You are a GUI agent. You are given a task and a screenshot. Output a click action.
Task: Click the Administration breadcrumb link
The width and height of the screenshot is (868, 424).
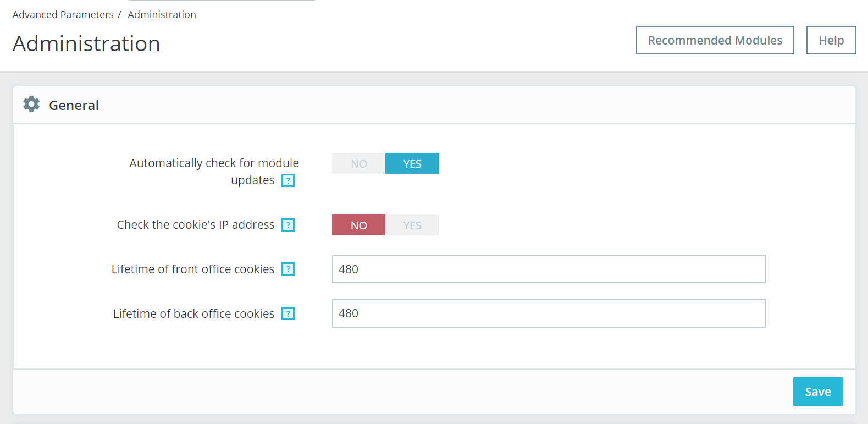(162, 15)
